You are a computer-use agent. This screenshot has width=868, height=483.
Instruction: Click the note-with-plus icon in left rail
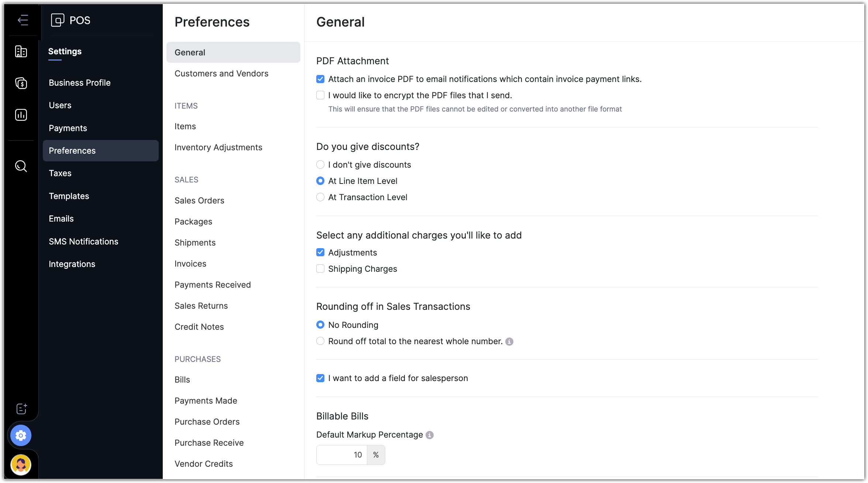pyautogui.click(x=22, y=408)
